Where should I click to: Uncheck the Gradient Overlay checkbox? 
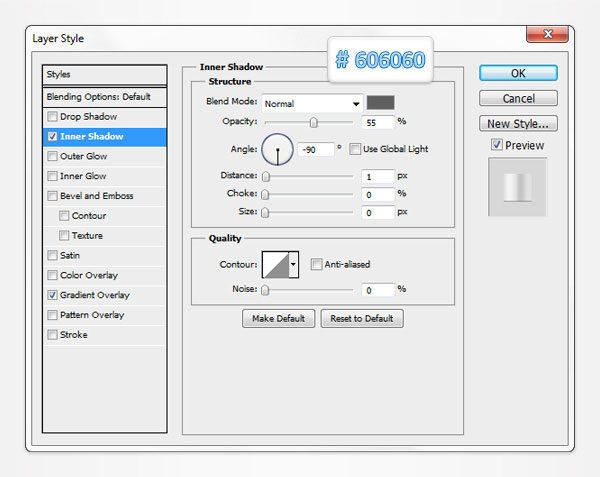point(52,295)
